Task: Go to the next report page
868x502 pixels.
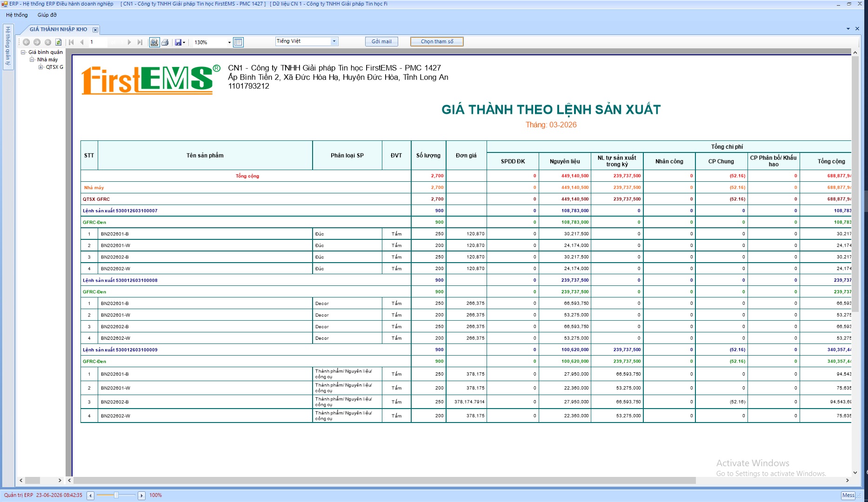Action: [129, 42]
